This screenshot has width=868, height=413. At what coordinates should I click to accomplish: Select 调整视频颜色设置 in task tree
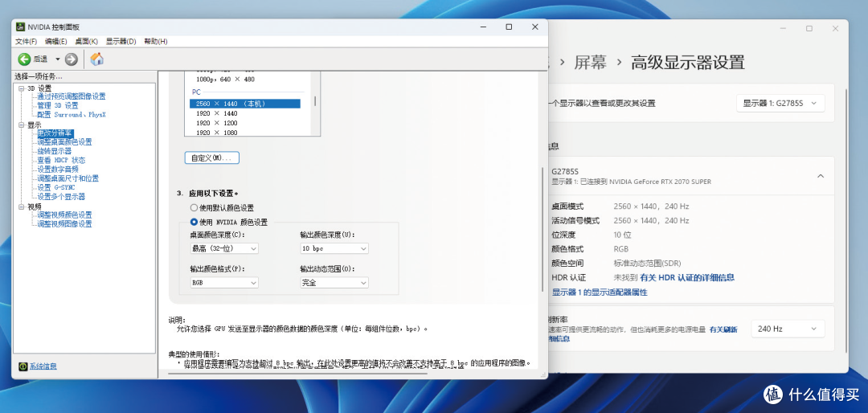tap(64, 215)
